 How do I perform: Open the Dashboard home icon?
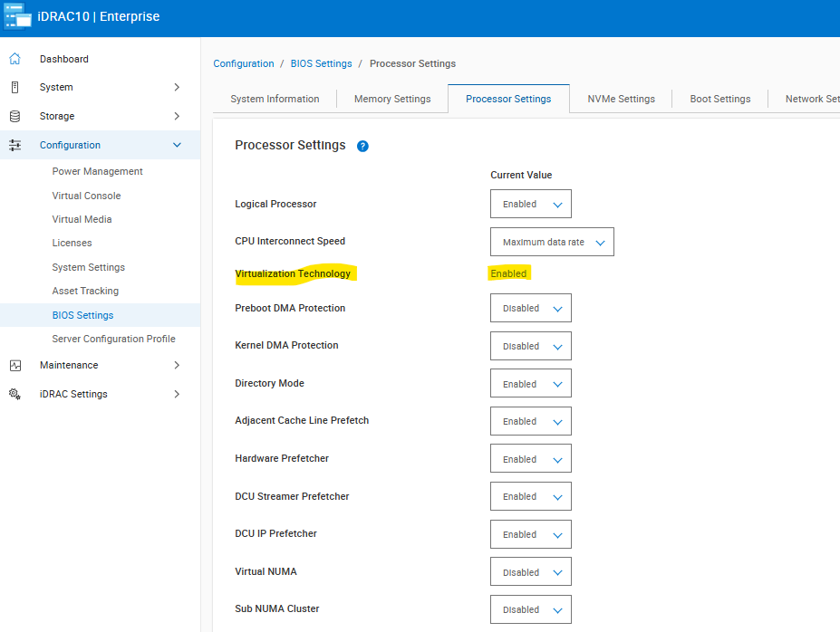[14, 59]
